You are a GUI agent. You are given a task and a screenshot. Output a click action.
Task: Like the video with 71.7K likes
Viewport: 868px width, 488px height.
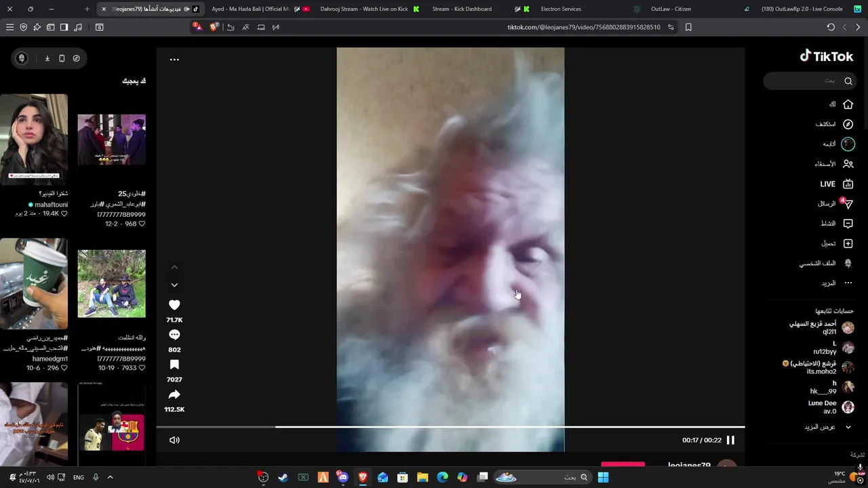(174, 305)
